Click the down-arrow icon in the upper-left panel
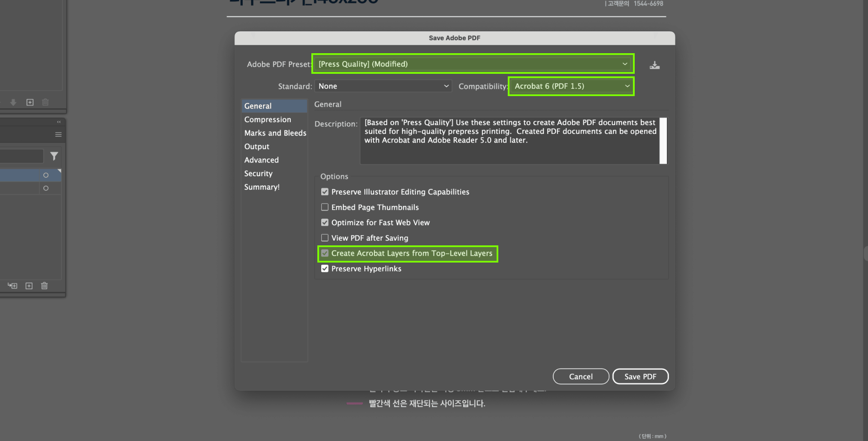The image size is (868, 441). [13, 102]
